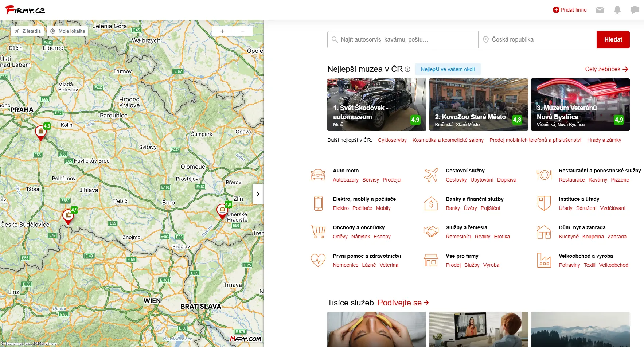Viewport: 644px width, 347px height.
Task: Click První pomoc heart pulse icon
Action: [318, 260]
